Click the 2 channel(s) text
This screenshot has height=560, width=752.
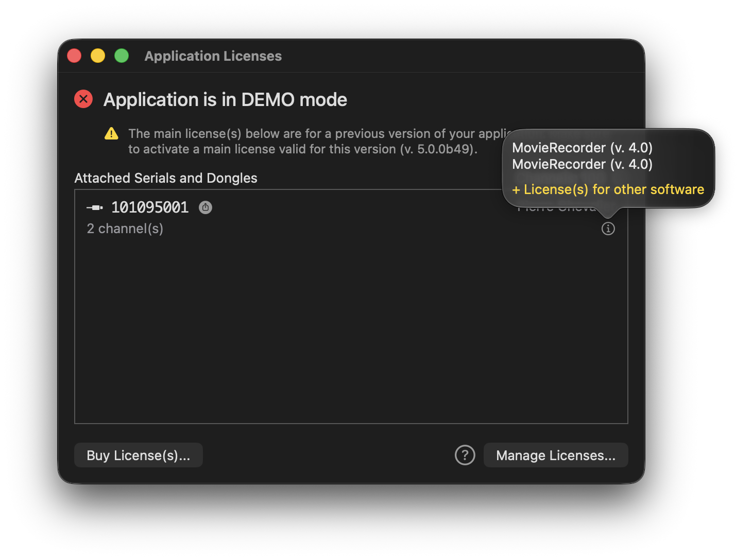[125, 229]
